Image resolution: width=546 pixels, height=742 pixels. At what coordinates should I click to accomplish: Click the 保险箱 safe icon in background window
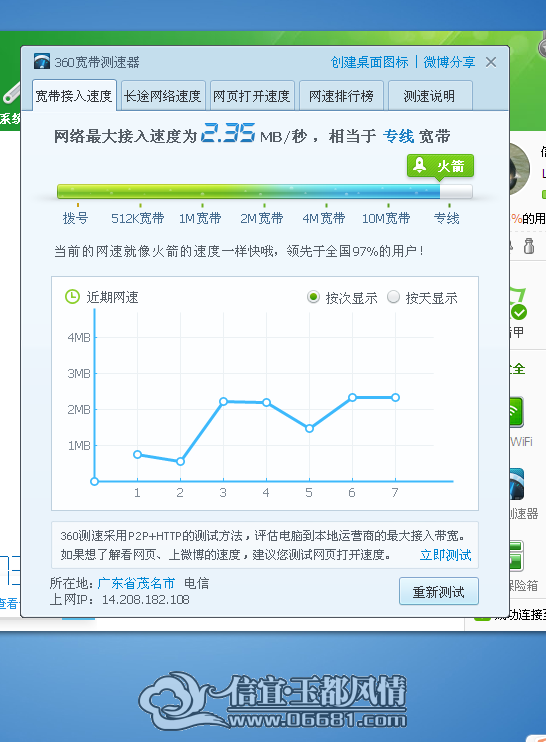pyautogui.click(x=516, y=556)
